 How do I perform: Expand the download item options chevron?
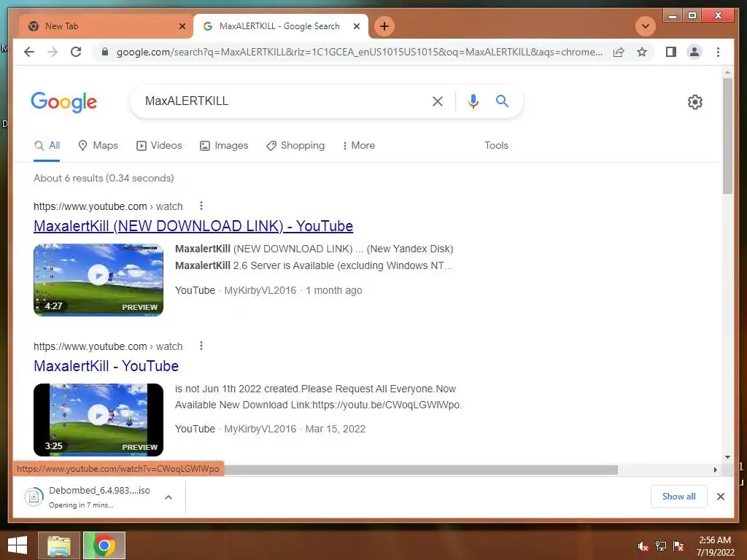coord(169,497)
